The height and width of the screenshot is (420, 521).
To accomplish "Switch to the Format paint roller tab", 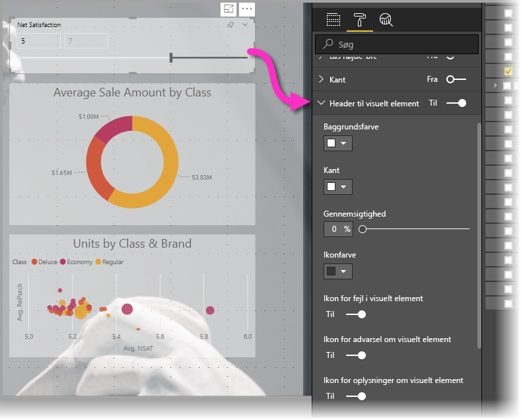I will click(359, 20).
